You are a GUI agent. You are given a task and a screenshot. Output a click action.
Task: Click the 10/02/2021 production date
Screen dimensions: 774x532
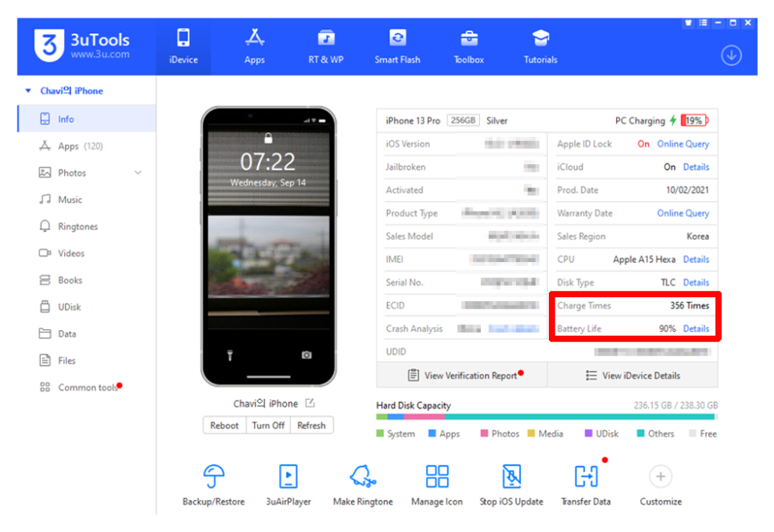687,190
